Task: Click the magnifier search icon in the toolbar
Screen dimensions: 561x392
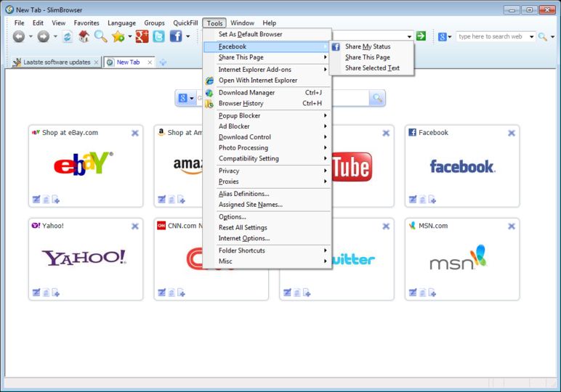Action: point(100,36)
